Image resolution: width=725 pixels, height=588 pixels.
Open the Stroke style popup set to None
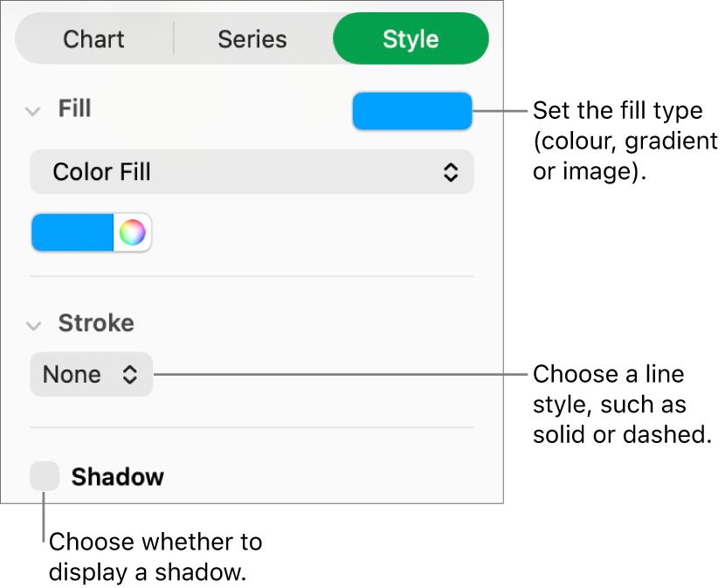pos(91,374)
